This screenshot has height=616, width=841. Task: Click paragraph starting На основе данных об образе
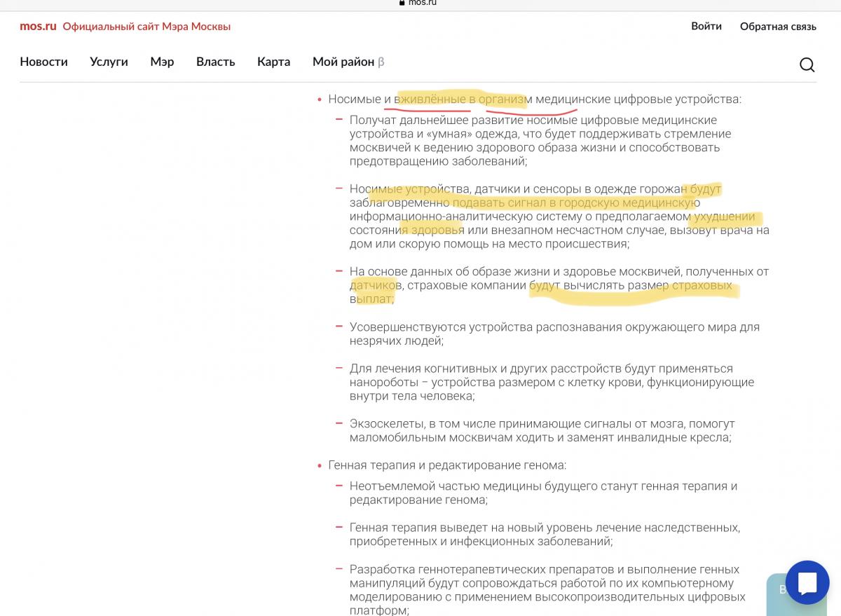pos(559,285)
